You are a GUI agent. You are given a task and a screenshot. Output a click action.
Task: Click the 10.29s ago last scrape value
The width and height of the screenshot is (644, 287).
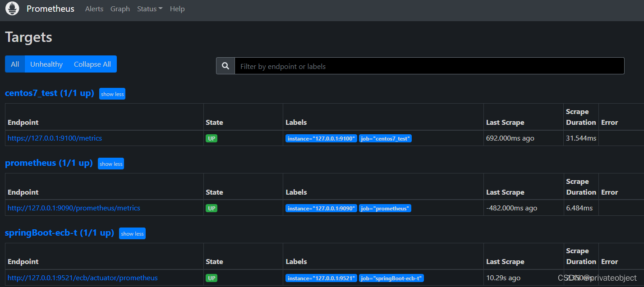coord(503,278)
